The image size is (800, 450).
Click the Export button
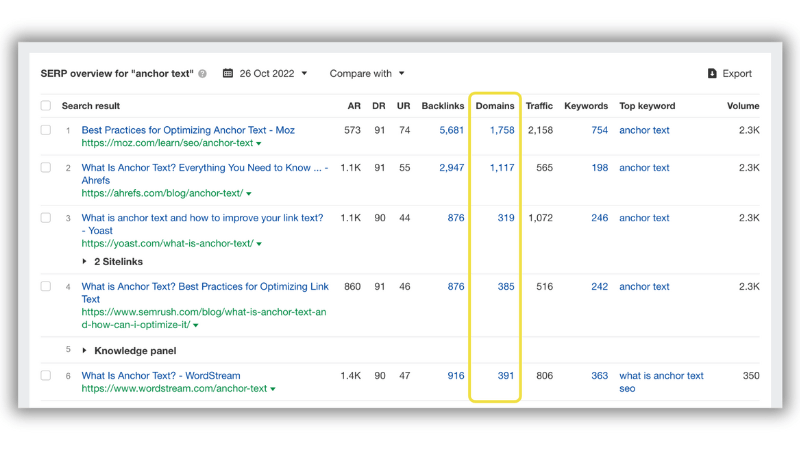pos(730,73)
